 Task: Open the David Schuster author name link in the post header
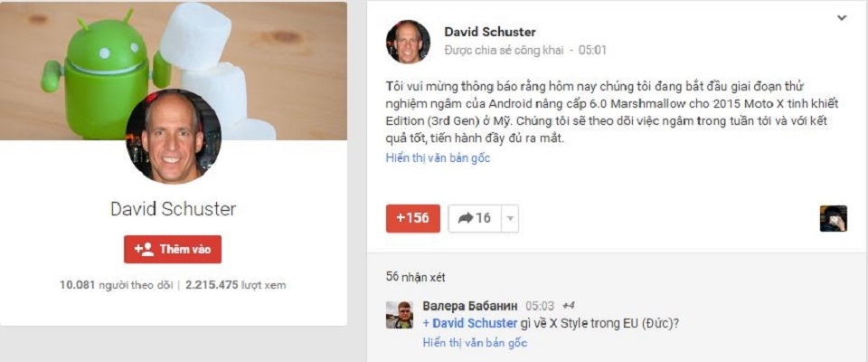pyautogui.click(x=490, y=33)
